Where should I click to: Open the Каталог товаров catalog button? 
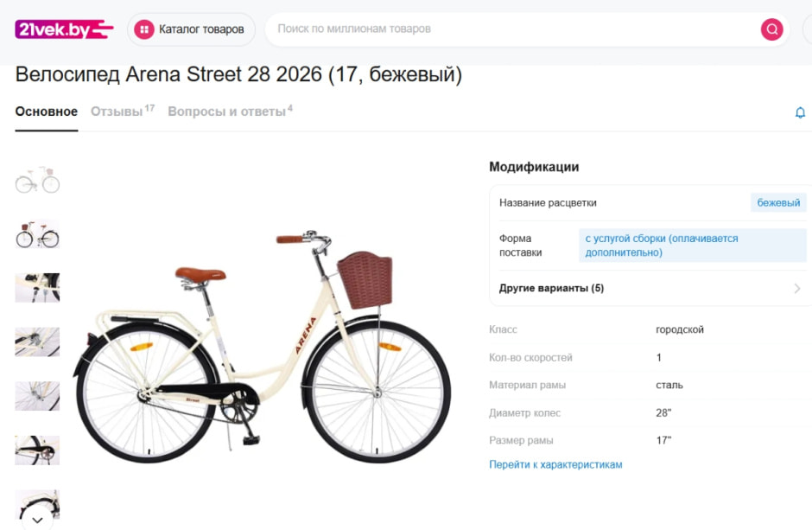[191, 29]
